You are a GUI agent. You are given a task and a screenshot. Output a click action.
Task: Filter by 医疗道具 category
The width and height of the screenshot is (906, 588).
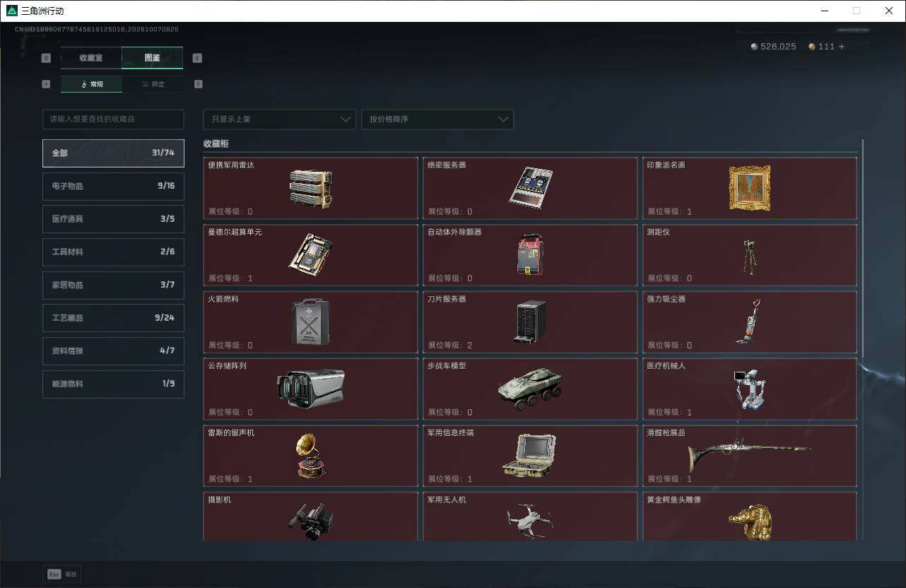point(113,219)
